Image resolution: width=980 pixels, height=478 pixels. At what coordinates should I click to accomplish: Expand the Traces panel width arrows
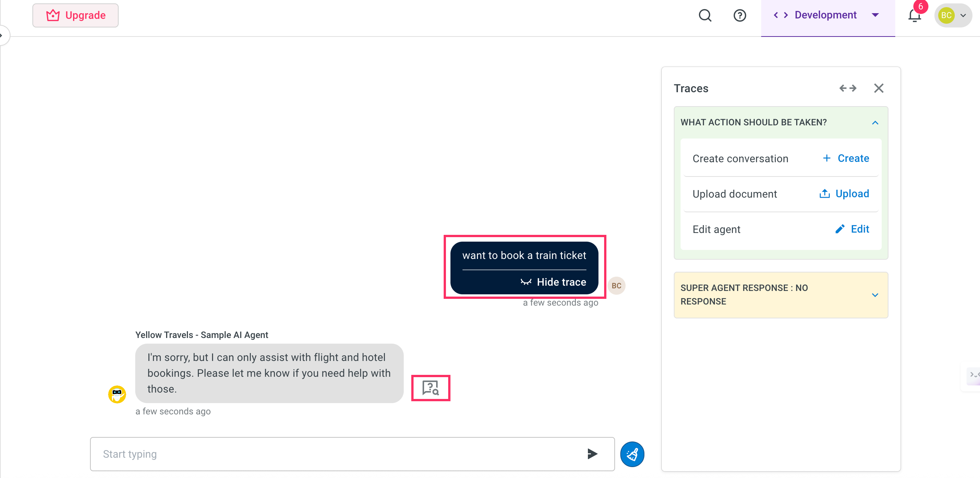click(847, 88)
